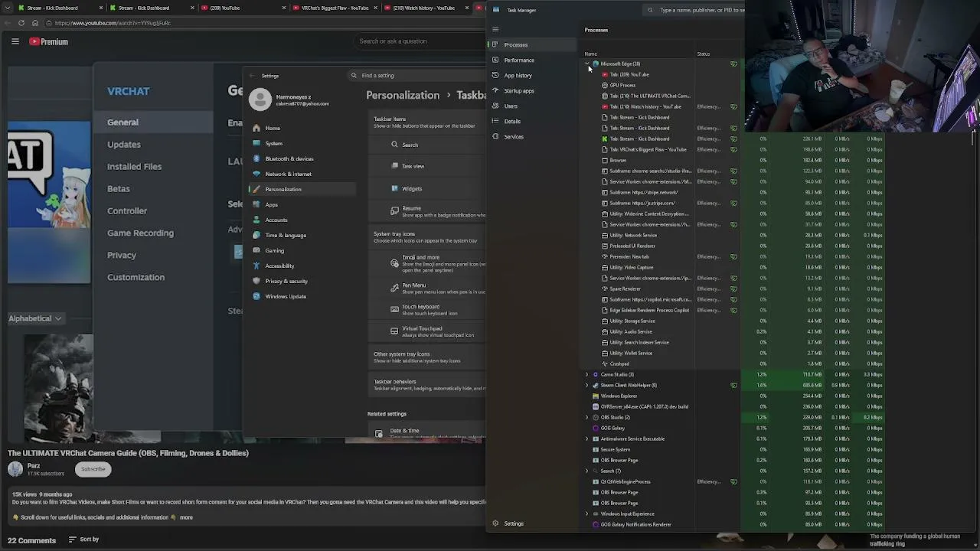Subscribe to the Parz YouTube channel

pyautogui.click(x=93, y=469)
